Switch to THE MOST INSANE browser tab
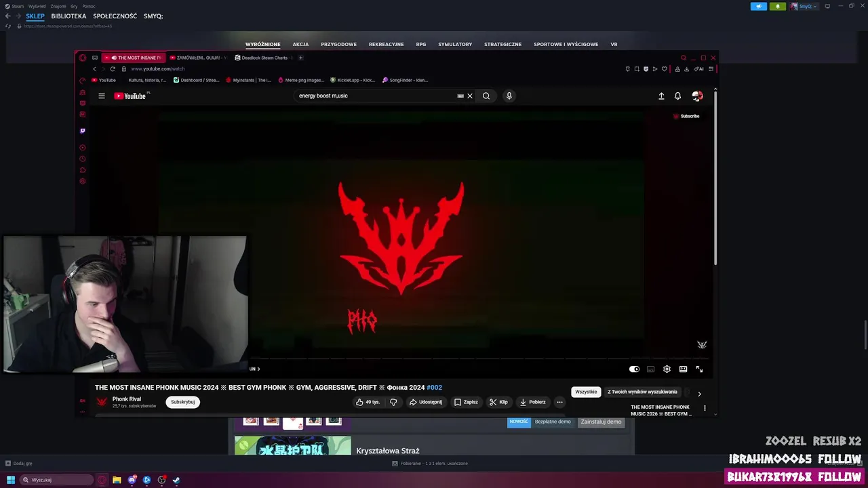The height and width of the screenshot is (488, 868). [x=134, y=58]
